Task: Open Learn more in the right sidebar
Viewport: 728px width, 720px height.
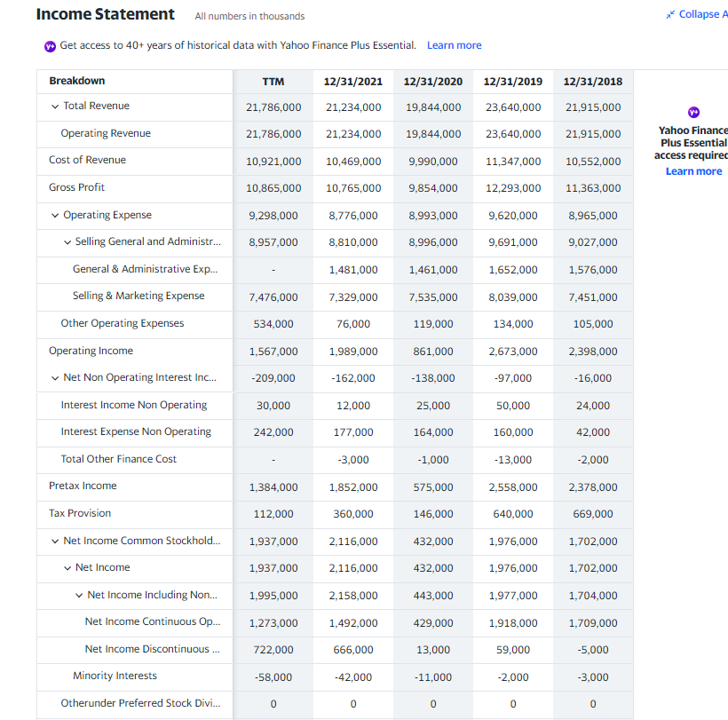Action: click(x=693, y=170)
